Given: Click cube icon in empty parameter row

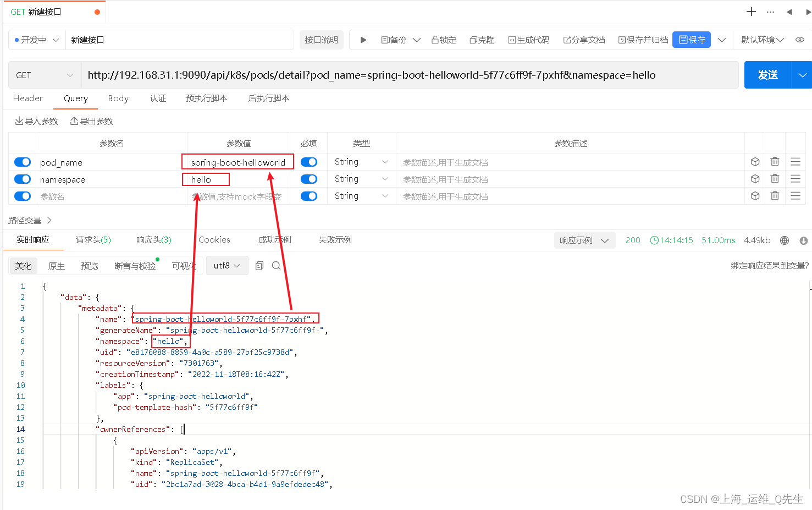Looking at the screenshot, I should click(755, 196).
